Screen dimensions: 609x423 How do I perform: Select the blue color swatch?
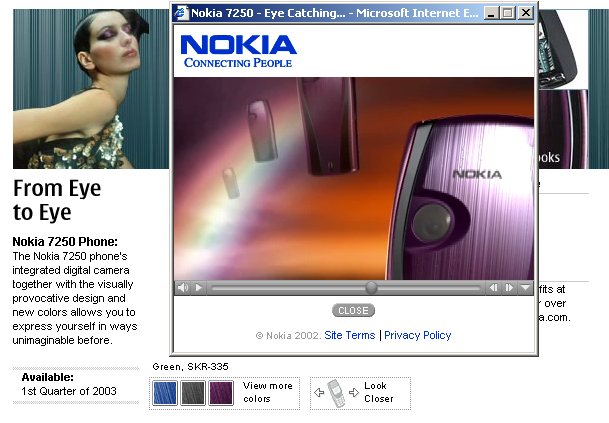click(165, 393)
